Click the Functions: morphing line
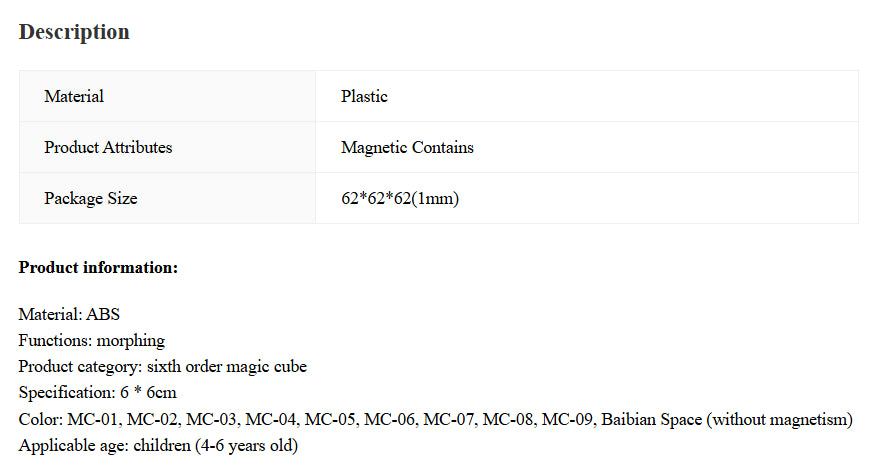Image resolution: width=870 pixels, height=471 pixels. pyautogui.click(x=92, y=341)
